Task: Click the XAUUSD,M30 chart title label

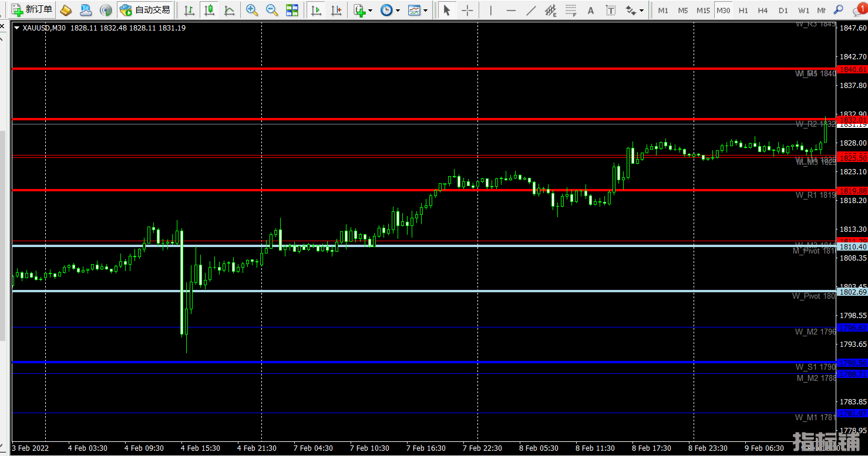Action: click(44, 28)
